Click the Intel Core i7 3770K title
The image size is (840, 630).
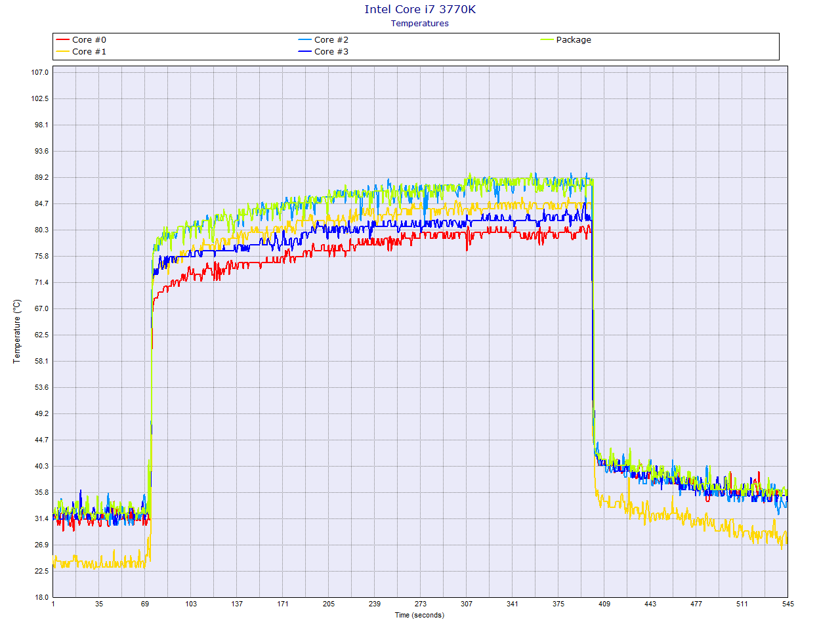pos(420,9)
